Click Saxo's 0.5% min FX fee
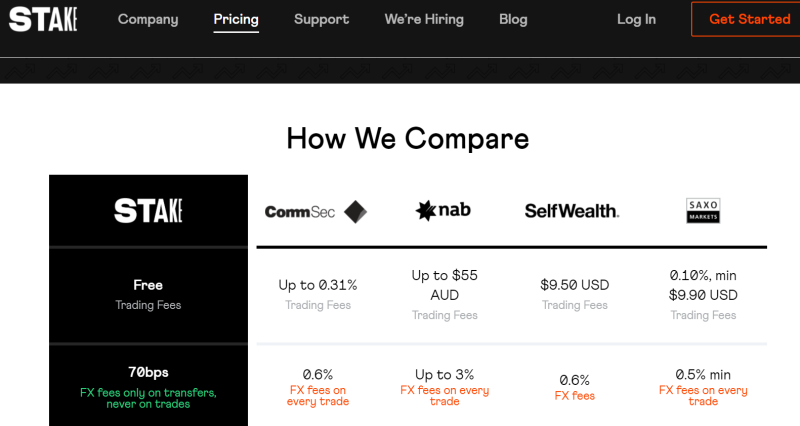The width and height of the screenshot is (800, 426). pyautogui.click(x=703, y=375)
